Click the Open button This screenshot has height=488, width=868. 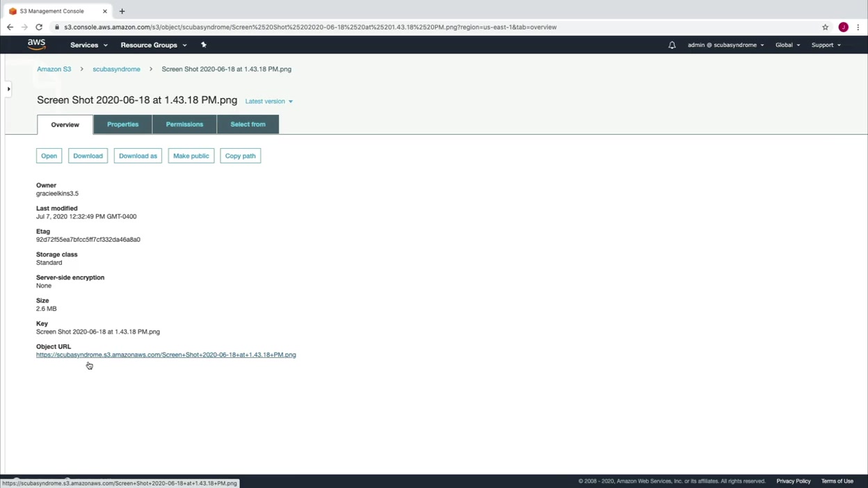tap(49, 156)
